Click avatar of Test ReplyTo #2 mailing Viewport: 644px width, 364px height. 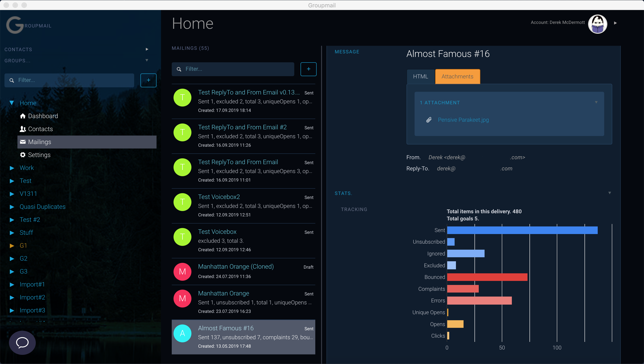click(x=182, y=132)
